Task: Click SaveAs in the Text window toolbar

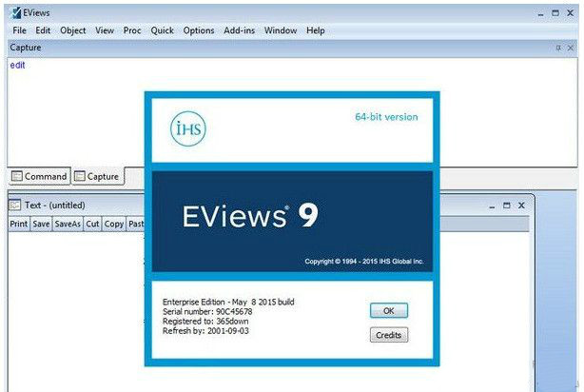Action: click(x=68, y=224)
